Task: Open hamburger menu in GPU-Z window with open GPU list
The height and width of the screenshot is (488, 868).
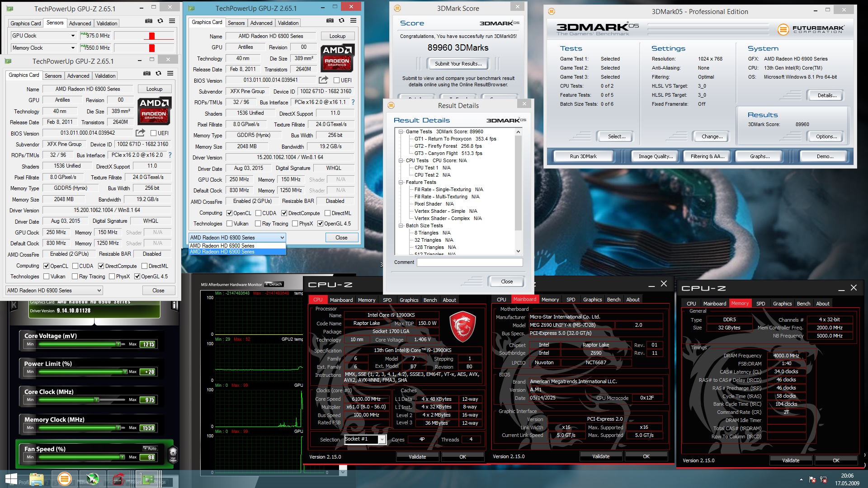Action: [353, 21]
